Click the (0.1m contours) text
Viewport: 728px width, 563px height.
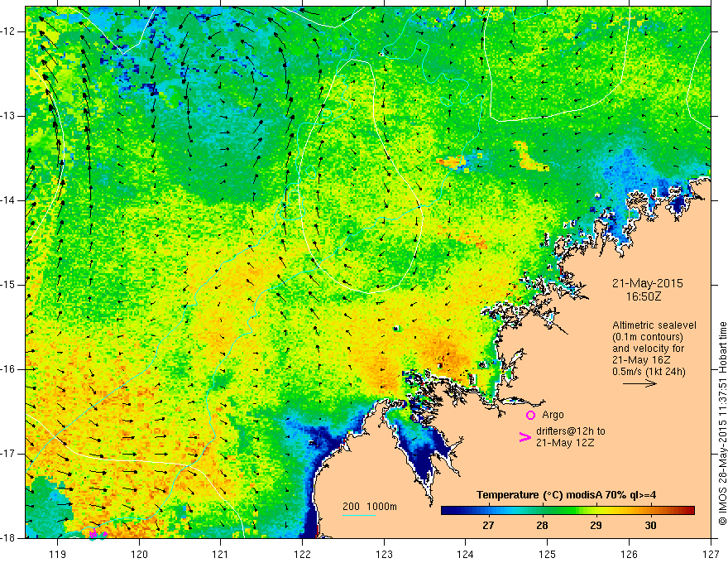coord(647,337)
